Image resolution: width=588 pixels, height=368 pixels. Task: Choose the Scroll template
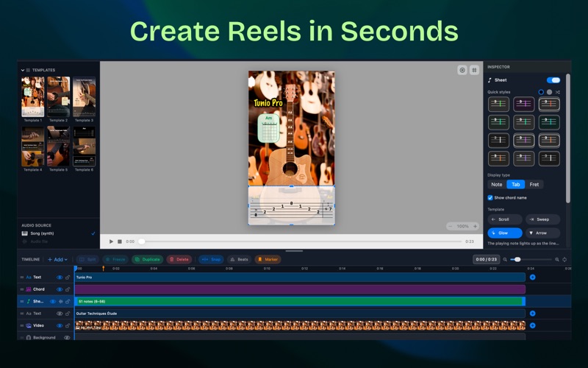(505, 219)
